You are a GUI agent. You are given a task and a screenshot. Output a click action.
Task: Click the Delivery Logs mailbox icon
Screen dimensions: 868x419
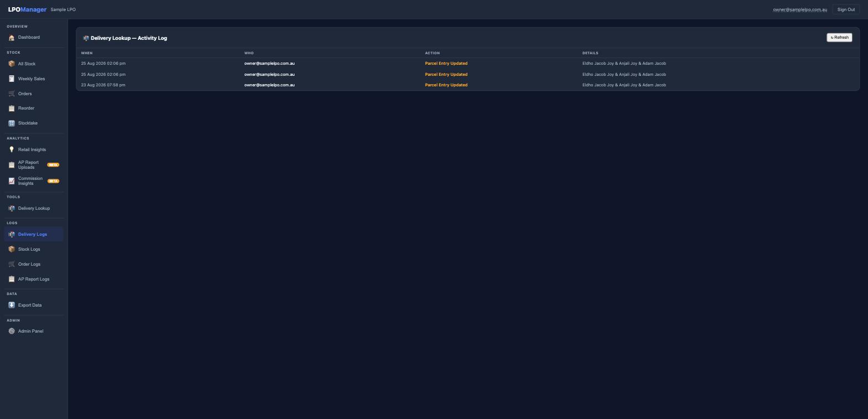coord(12,234)
